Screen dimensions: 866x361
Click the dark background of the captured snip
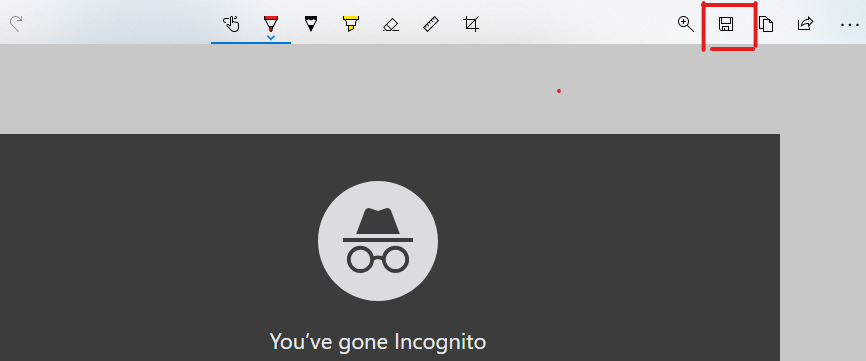point(138,248)
